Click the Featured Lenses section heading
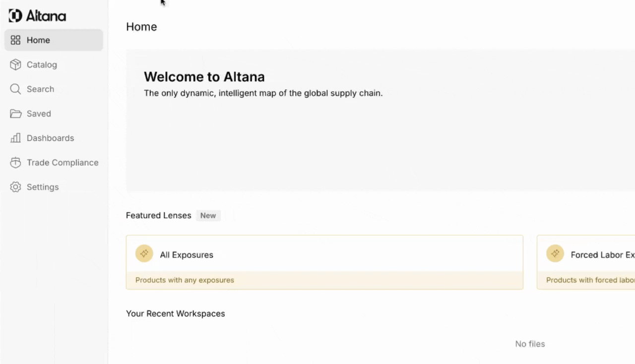The width and height of the screenshot is (635, 364). [x=158, y=216]
